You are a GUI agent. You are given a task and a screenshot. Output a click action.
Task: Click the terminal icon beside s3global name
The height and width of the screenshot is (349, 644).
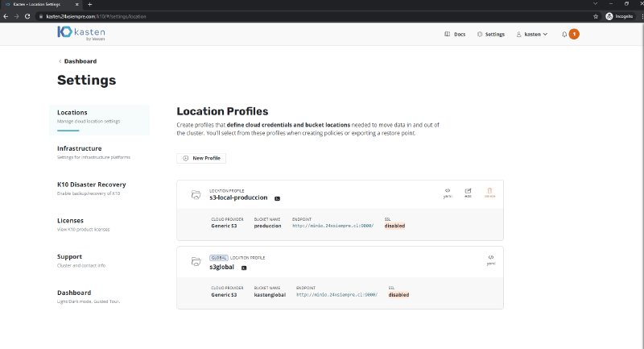coord(244,268)
